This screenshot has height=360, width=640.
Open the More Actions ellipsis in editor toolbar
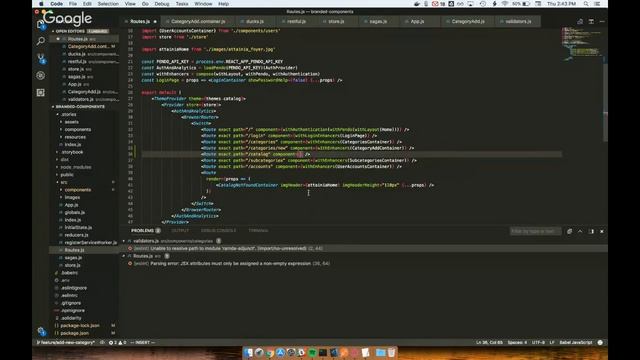click(602, 21)
